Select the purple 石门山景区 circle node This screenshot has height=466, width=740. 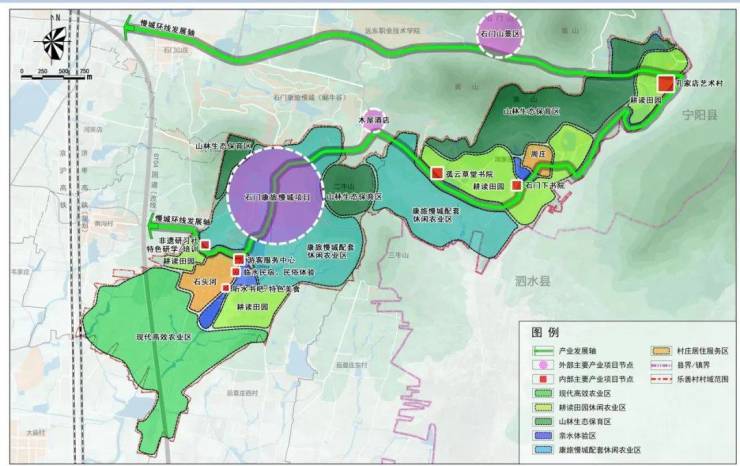point(500,34)
